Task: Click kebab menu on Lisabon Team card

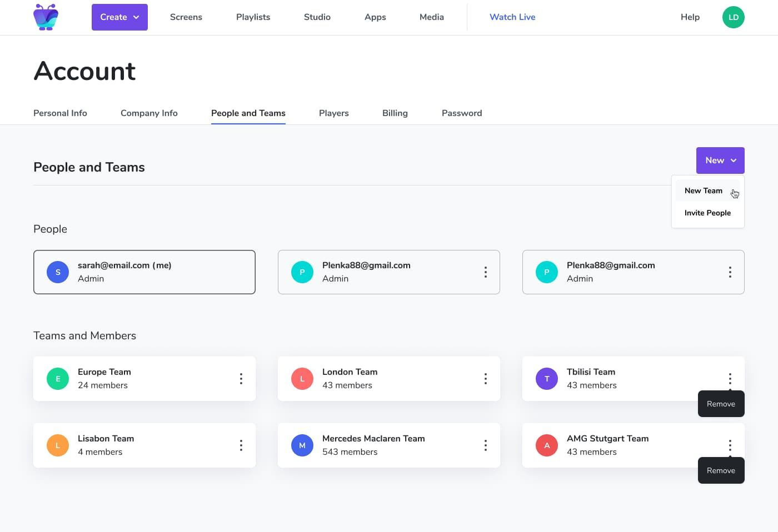Action: tap(241, 445)
